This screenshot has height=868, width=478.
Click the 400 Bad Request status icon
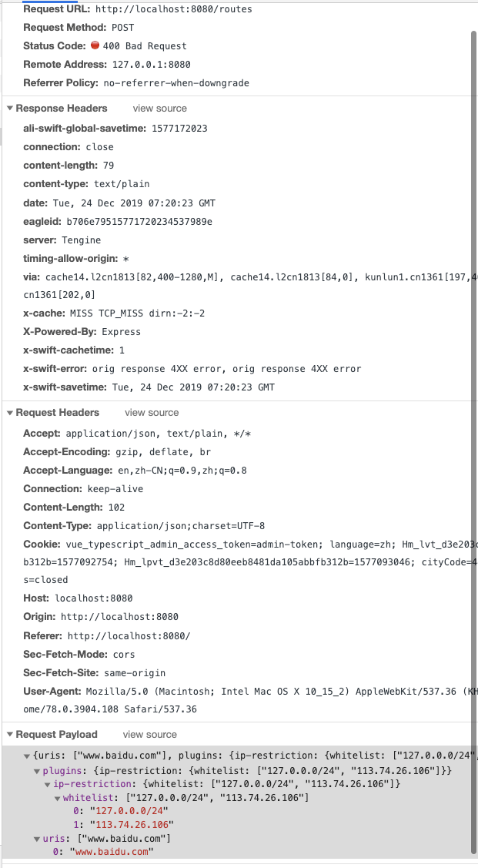[x=95, y=45]
